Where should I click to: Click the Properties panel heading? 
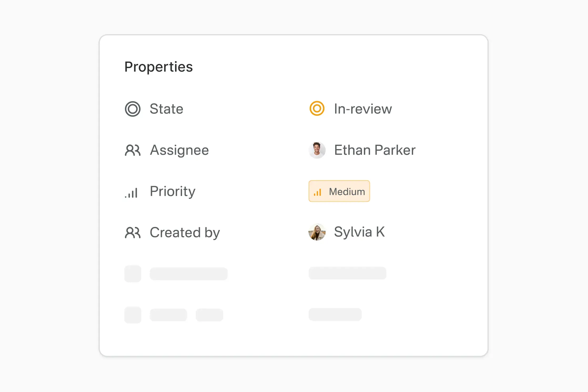[x=158, y=67]
